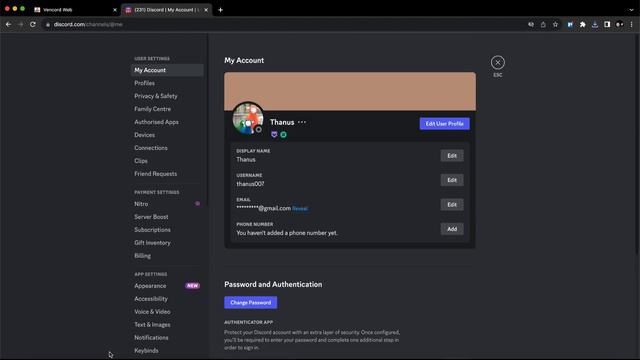Open Accessibility settings
The width and height of the screenshot is (640, 360).
coord(167,299)
